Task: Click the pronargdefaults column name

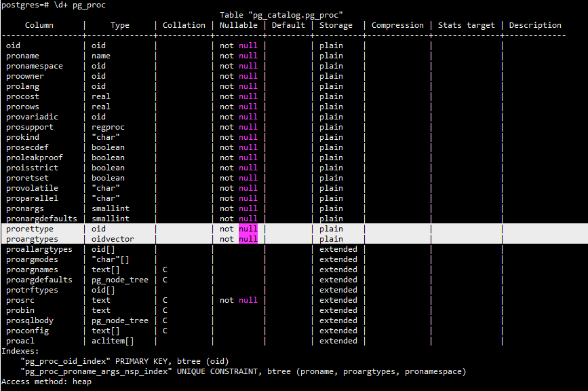Action: (x=41, y=219)
